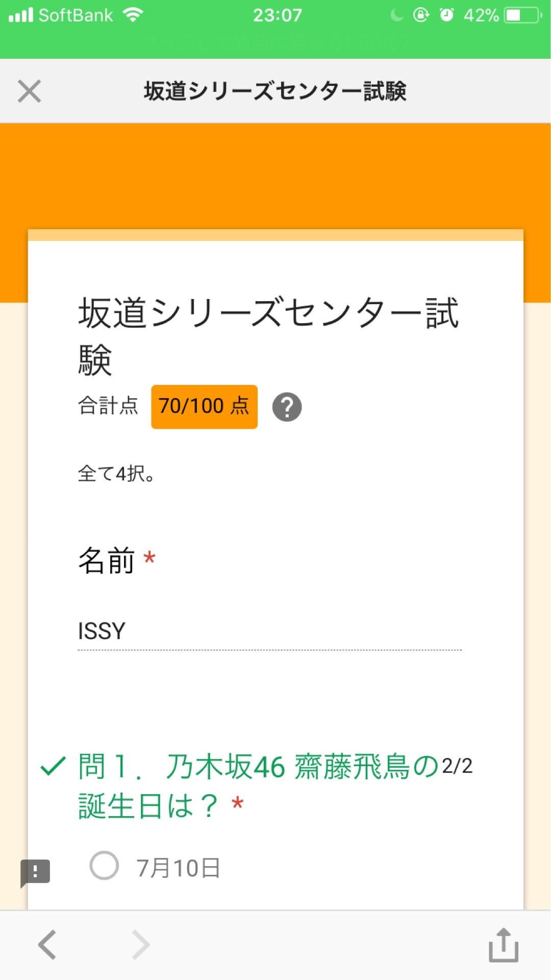
Task: Go back using the browser back arrow
Action: tap(47, 945)
